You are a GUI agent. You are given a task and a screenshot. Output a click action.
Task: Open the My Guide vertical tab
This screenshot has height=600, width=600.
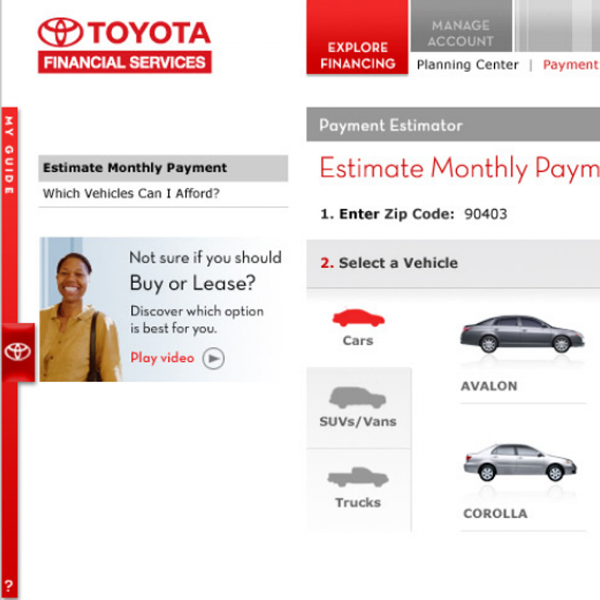tap(9, 155)
